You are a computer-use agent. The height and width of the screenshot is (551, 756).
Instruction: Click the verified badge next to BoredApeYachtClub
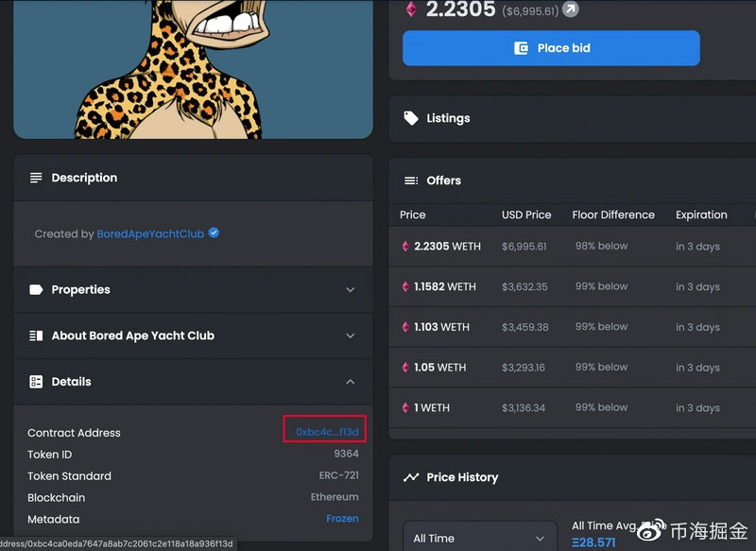pyautogui.click(x=214, y=233)
